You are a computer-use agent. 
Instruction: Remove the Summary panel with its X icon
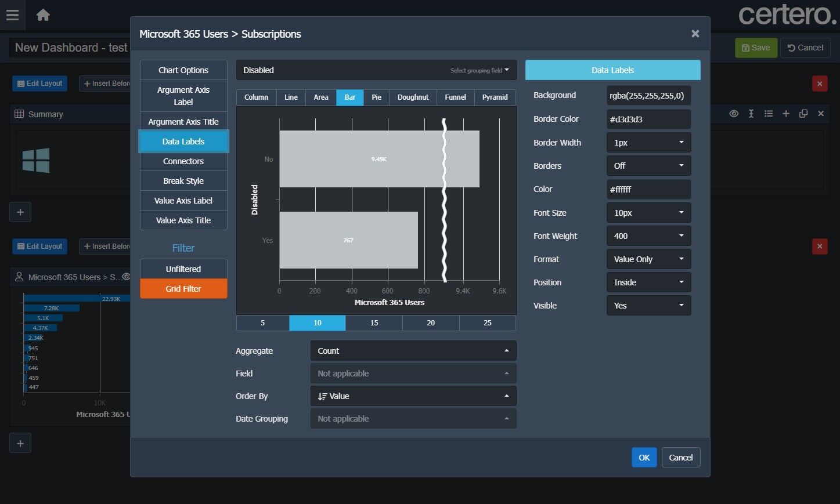tap(821, 114)
